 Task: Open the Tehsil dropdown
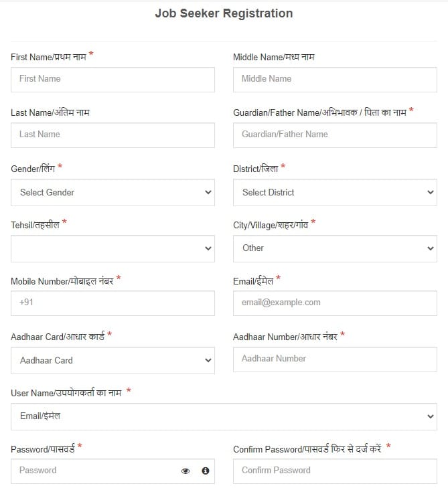pyautogui.click(x=113, y=248)
